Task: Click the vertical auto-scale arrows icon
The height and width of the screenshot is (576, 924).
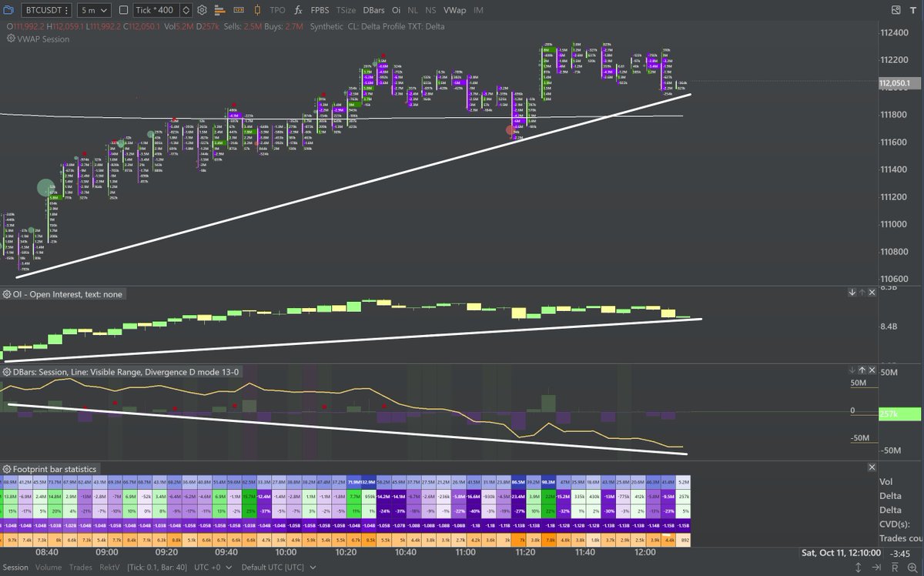Action: [859, 568]
